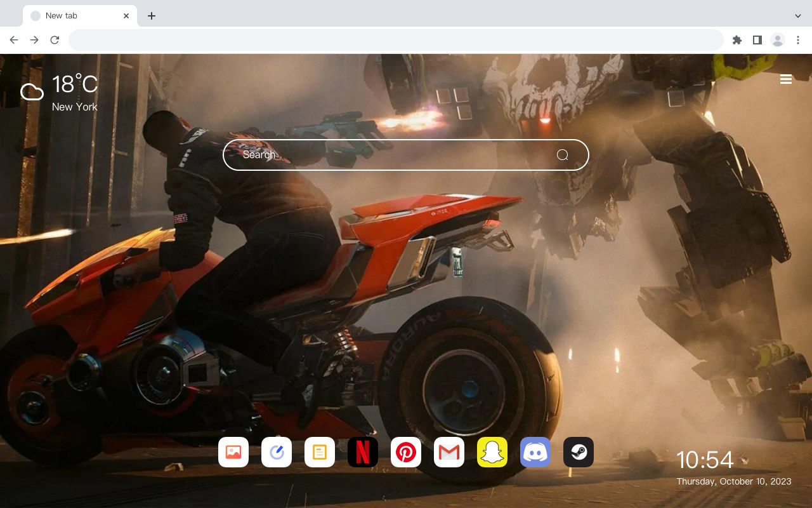This screenshot has width=812, height=508.
Task: Add a new tab with the plus button
Action: pyautogui.click(x=152, y=16)
